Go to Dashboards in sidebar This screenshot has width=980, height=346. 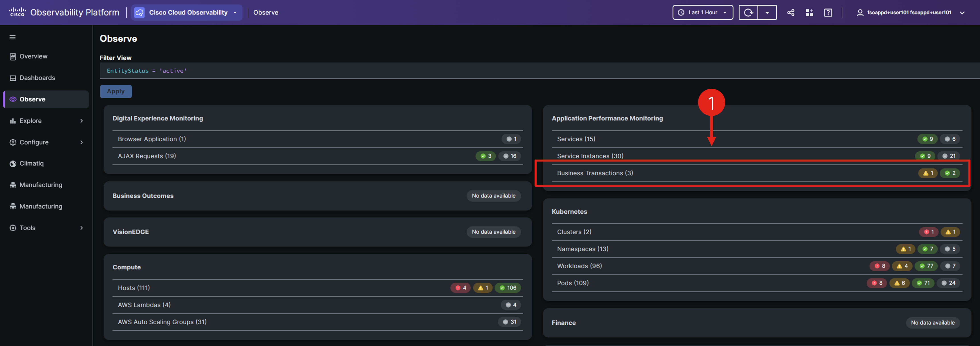(x=37, y=78)
